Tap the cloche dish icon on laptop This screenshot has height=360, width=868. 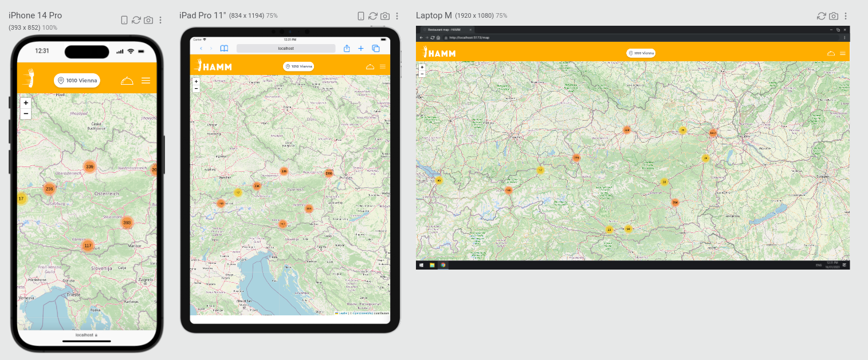(x=831, y=53)
